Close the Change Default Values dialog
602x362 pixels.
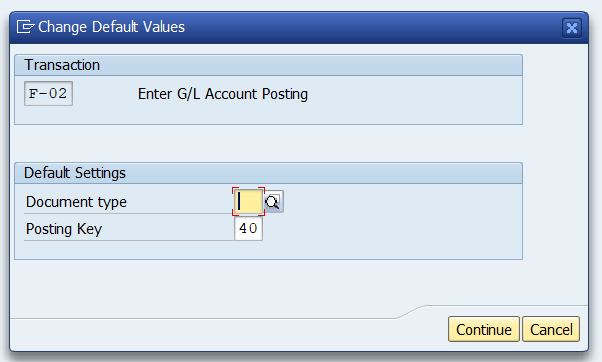point(572,28)
